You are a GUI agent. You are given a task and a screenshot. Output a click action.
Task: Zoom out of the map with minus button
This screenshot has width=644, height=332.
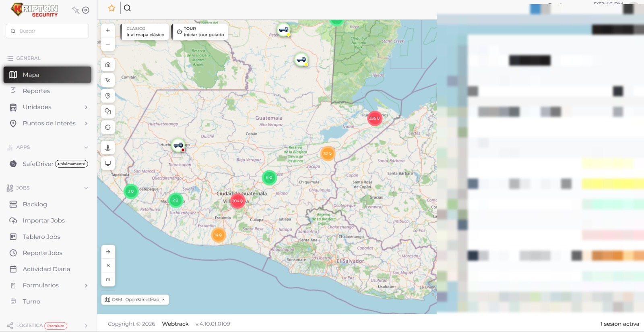pyautogui.click(x=108, y=44)
